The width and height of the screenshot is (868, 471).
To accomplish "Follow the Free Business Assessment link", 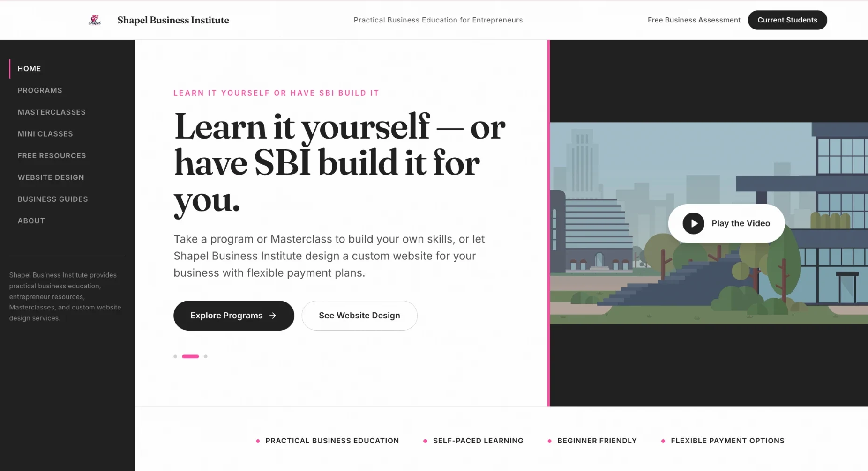I will pyautogui.click(x=694, y=20).
